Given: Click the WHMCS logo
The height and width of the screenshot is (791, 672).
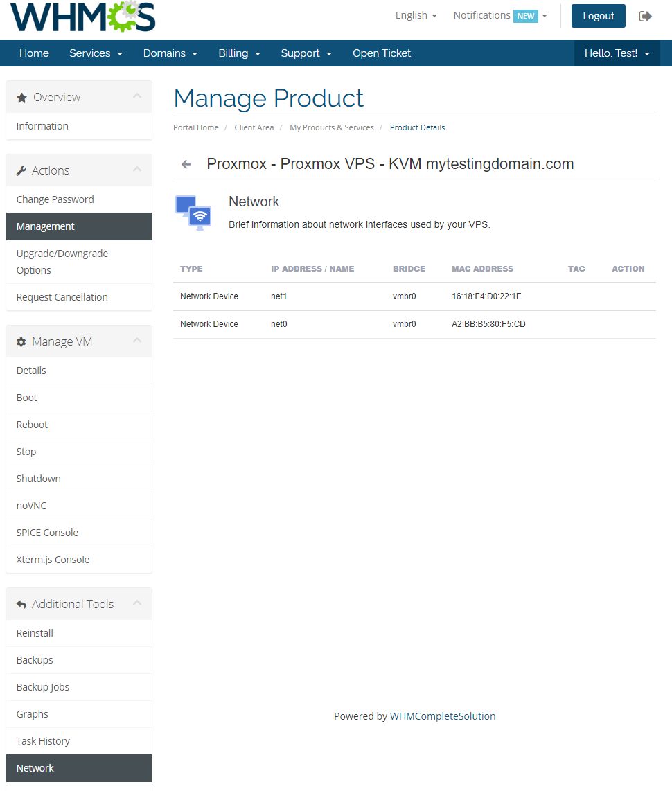Looking at the screenshot, I should [x=82, y=17].
